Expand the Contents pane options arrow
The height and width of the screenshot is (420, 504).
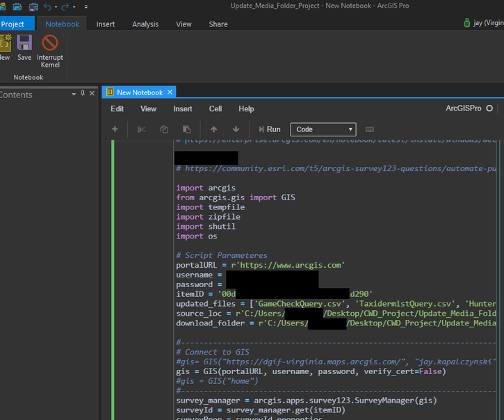click(74, 93)
